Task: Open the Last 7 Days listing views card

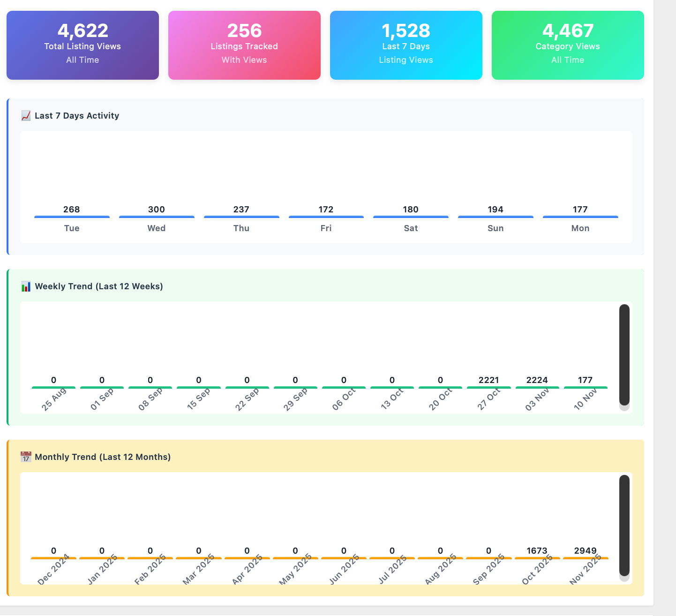Action: (406, 45)
